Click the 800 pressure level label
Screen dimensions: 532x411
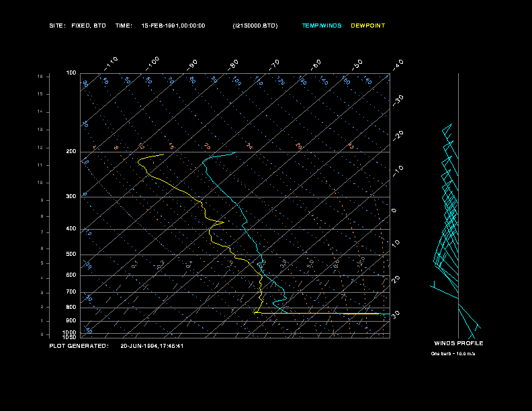point(71,307)
